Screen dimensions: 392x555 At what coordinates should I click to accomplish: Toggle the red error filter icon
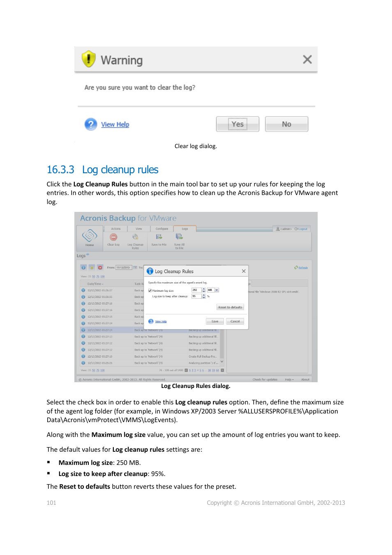[100, 267]
